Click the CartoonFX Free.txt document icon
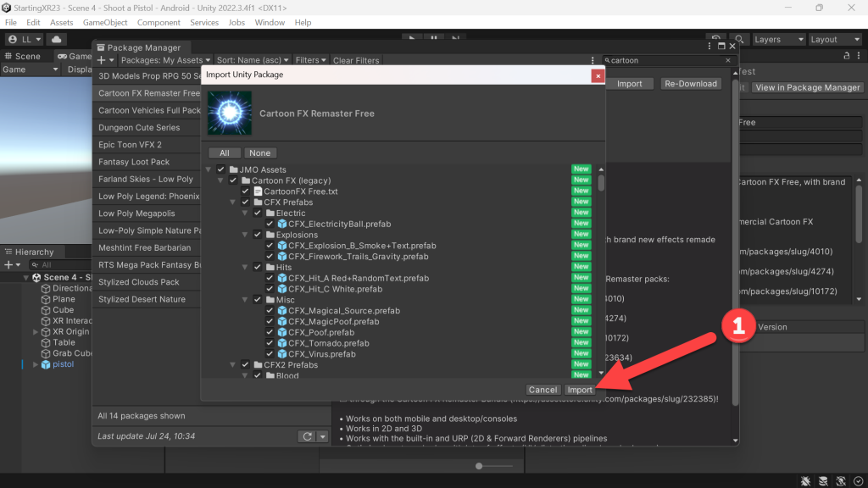This screenshot has height=488, width=868. pyautogui.click(x=258, y=191)
